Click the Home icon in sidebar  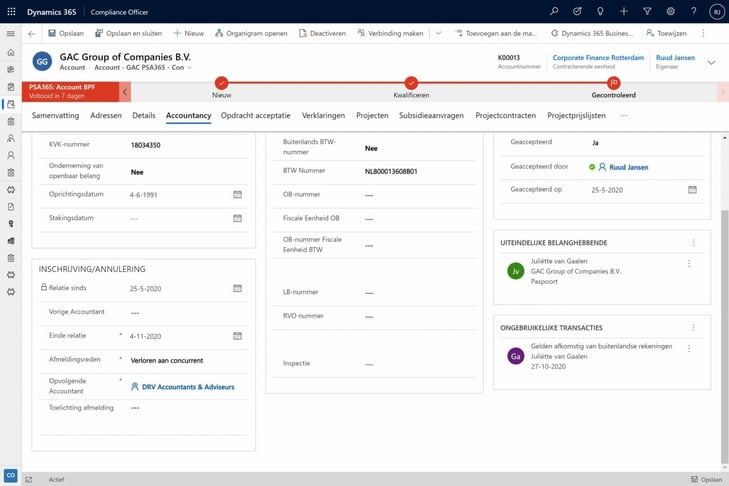(11, 53)
